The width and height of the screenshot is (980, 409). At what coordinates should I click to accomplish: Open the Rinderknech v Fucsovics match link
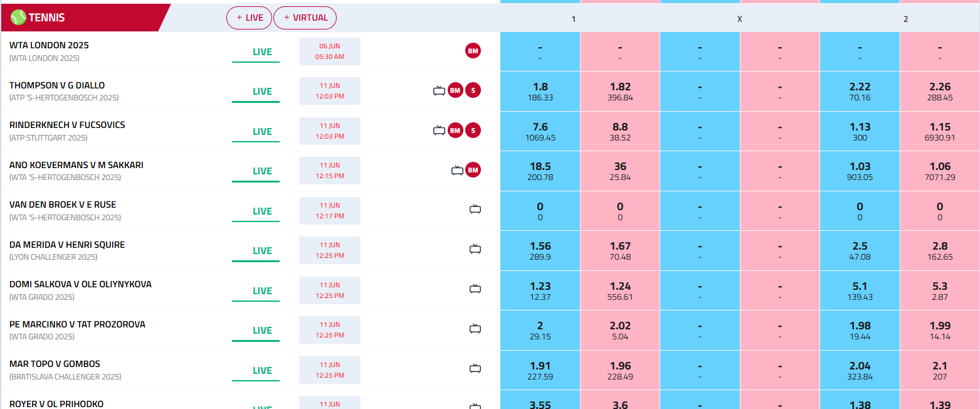67,125
